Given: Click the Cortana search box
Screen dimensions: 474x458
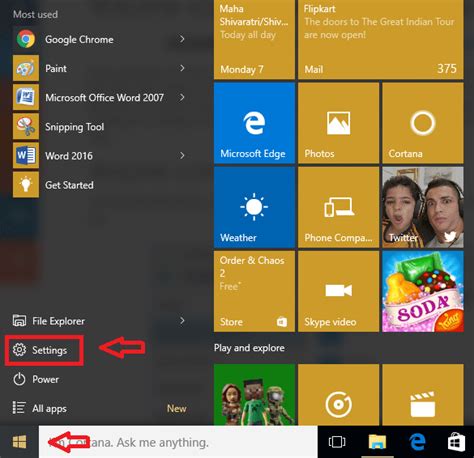Looking at the screenshot, I should pos(178,442).
